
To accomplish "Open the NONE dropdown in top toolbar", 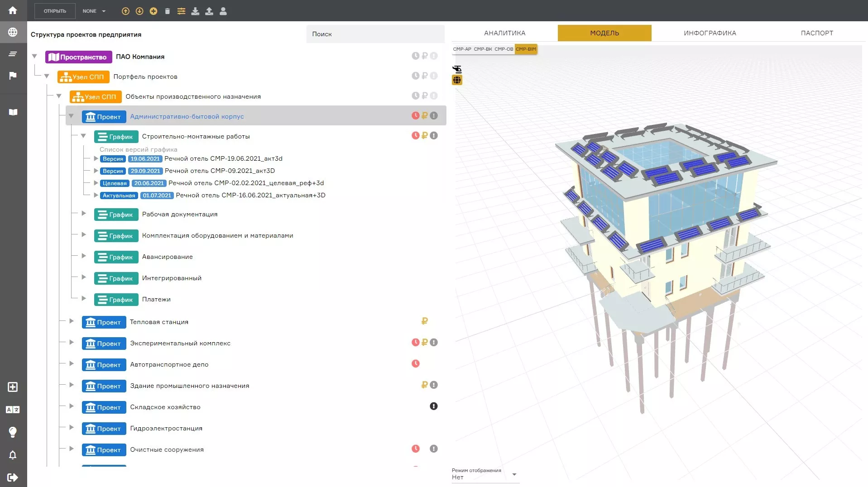I will 94,11.
